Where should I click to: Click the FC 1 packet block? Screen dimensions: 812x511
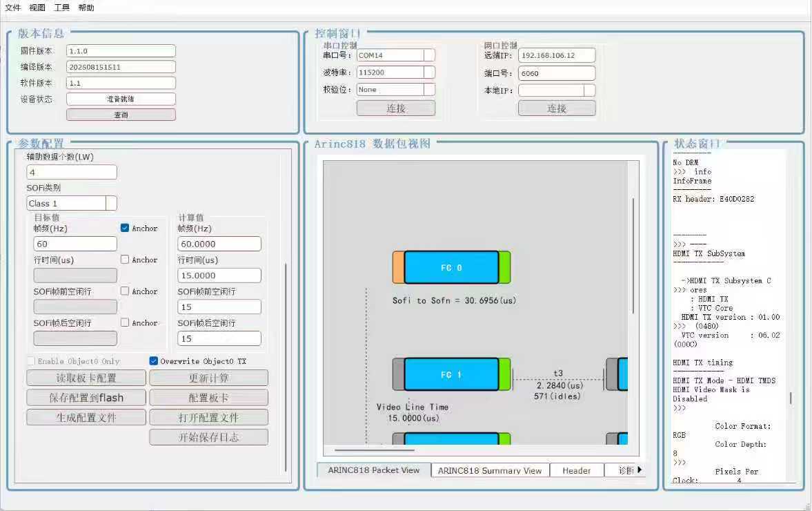coord(451,374)
